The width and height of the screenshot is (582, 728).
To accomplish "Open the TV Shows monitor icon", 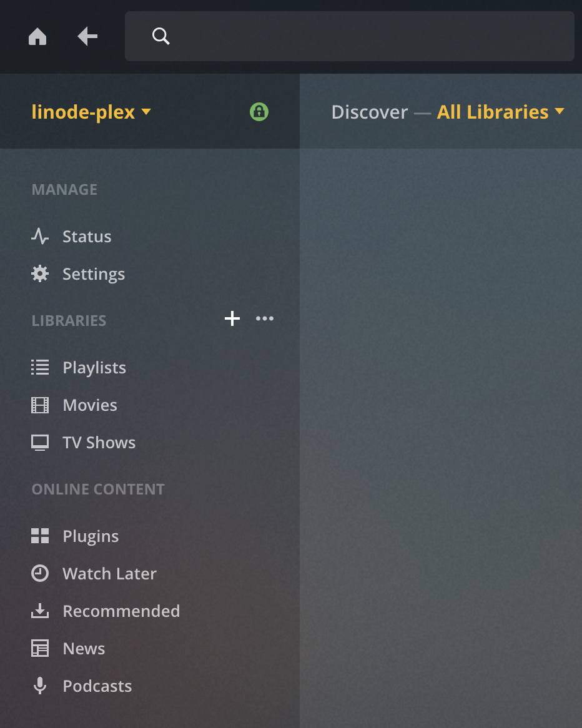I will (x=40, y=442).
